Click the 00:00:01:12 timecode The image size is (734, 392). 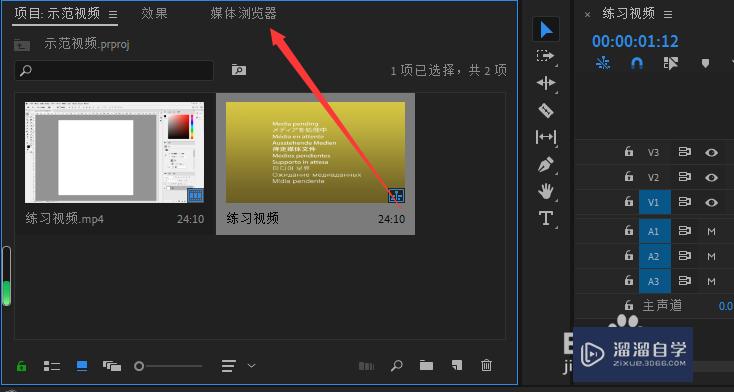[635, 41]
